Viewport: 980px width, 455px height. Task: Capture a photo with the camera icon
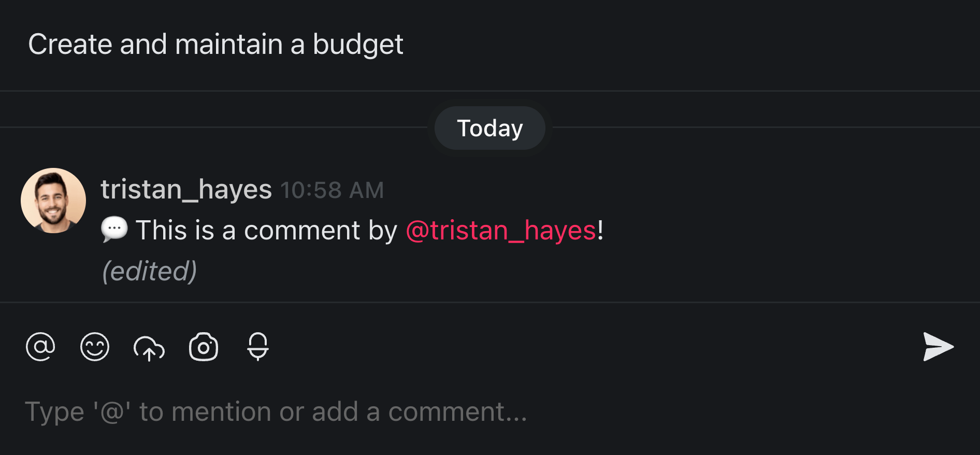(203, 347)
